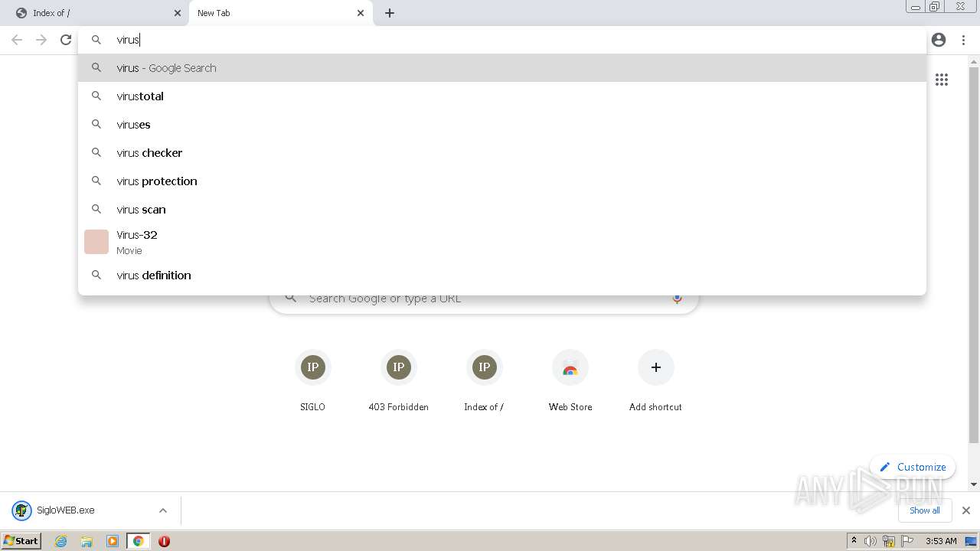980x551 pixels.
Task: Open the SIGLO shortcut
Action: 312,382
